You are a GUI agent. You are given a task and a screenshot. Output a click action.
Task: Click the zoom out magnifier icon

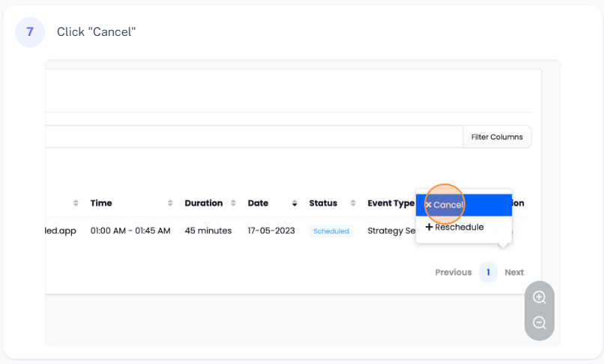[x=539, y=323]
